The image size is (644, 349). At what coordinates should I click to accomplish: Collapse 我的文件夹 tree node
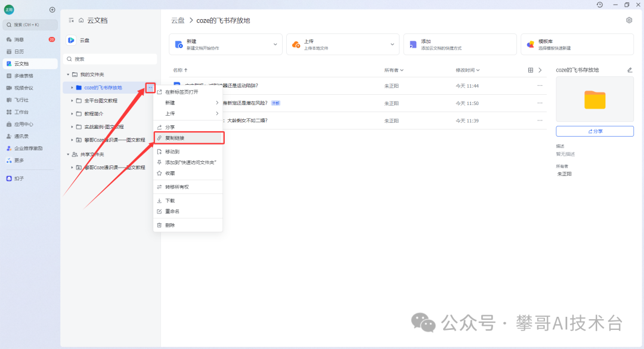coord(68,75)
